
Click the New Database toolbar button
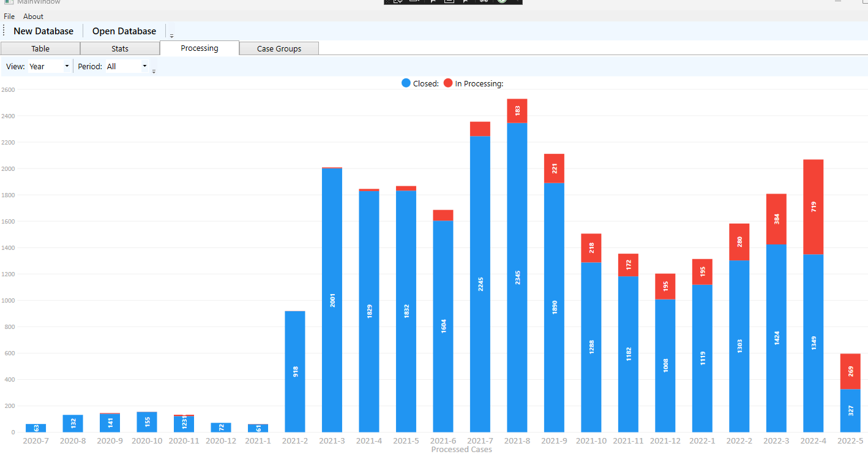click(43, 31)
